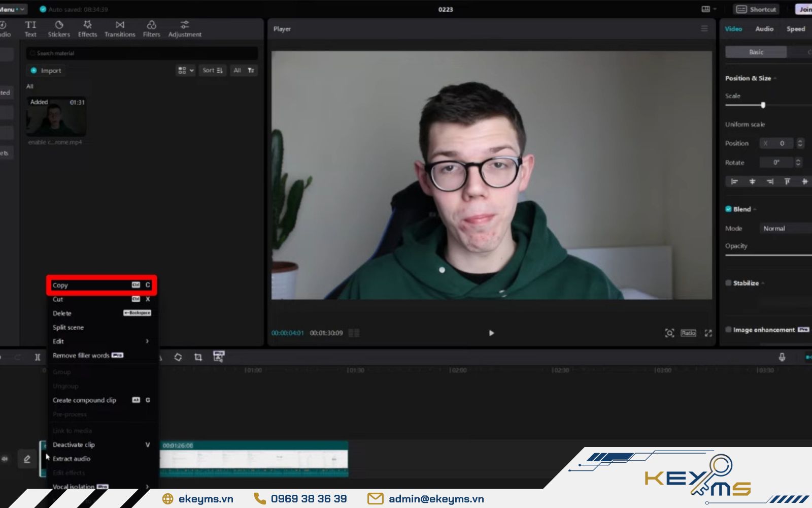
Task: Enable the Stabilize checkbox
Action: [x=728, y=283]
